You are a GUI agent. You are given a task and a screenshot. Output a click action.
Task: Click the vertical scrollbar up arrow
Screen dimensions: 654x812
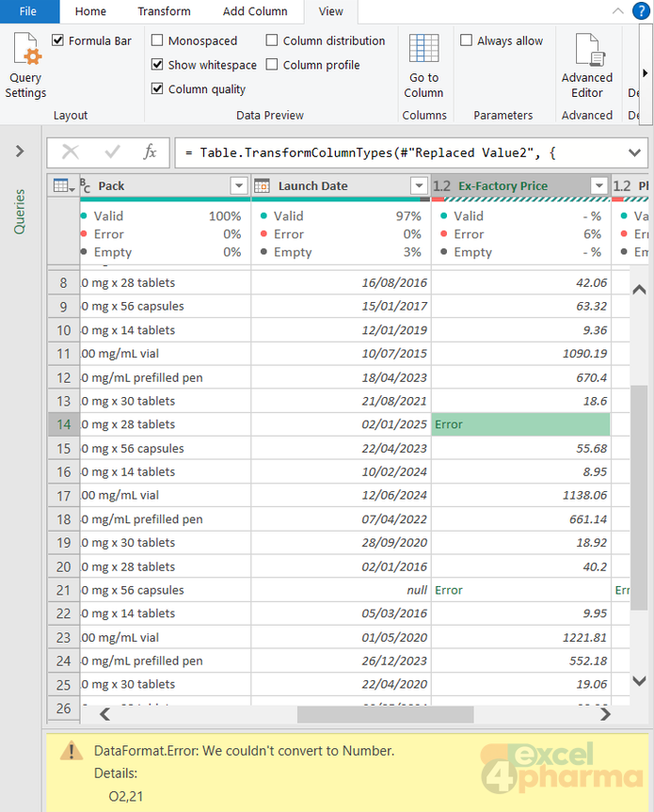[x=639, y=290]
